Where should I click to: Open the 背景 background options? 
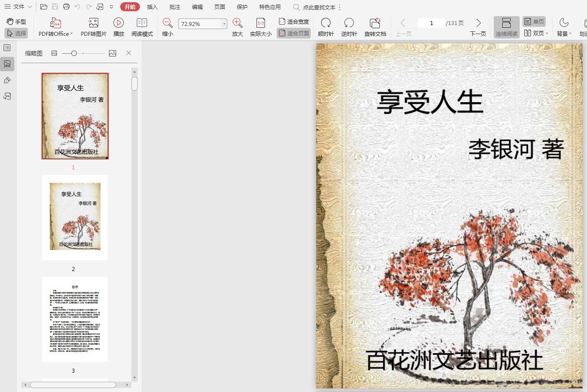pyautogui.click(x=564, y=27)
